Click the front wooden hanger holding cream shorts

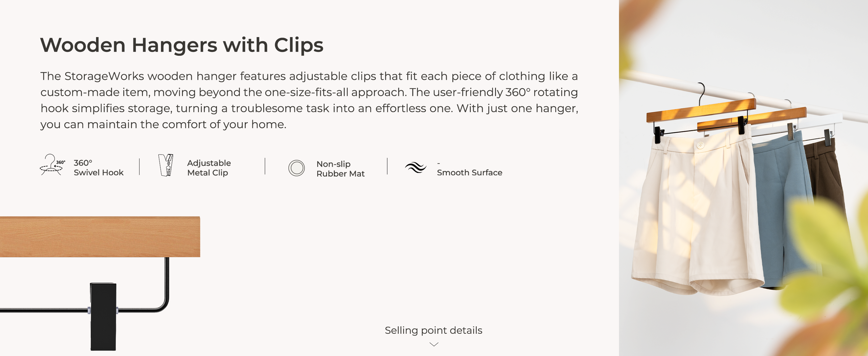point(700,110)
